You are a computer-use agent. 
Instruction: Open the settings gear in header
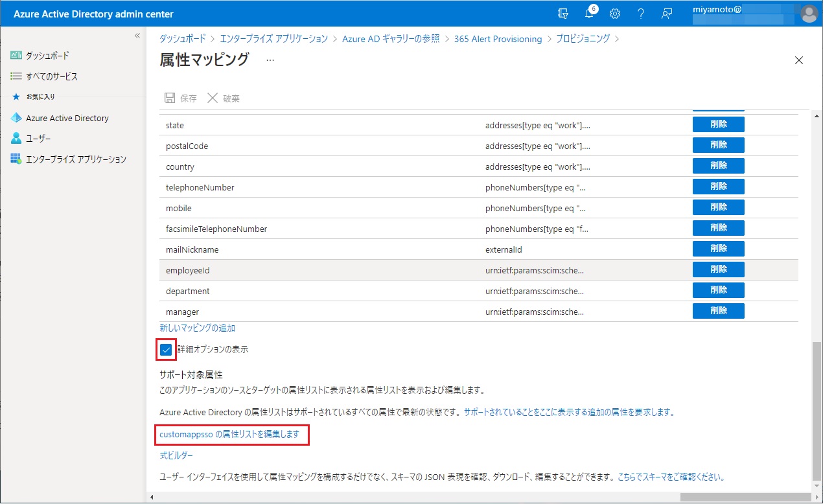click(615, 14)
